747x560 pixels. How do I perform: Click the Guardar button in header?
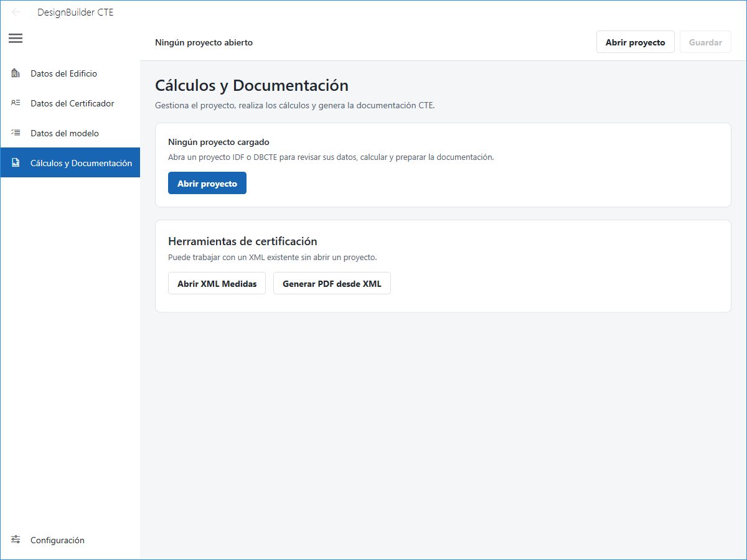705,42
